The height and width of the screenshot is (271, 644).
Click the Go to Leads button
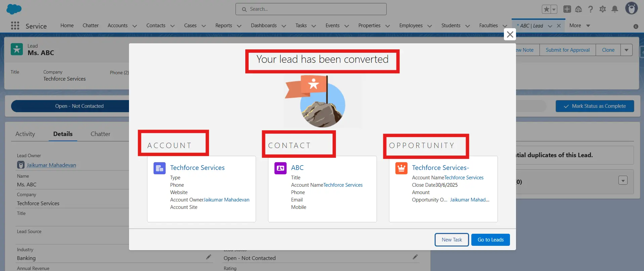pos(490,240)
